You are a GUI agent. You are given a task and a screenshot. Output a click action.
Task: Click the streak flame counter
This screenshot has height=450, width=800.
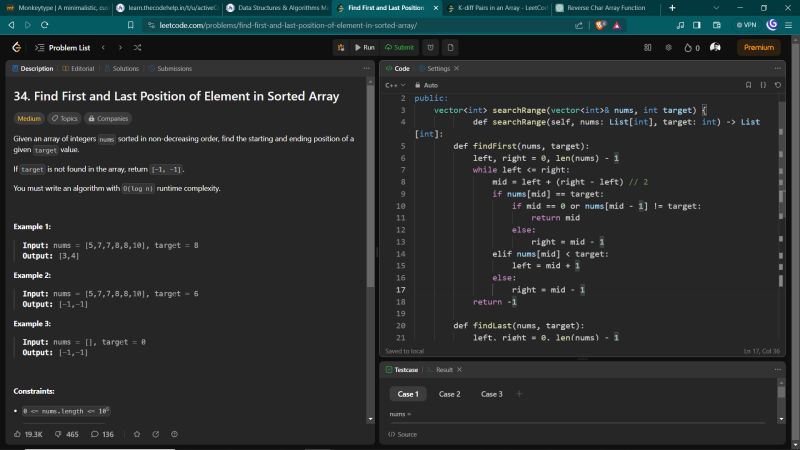coord(692,47)
